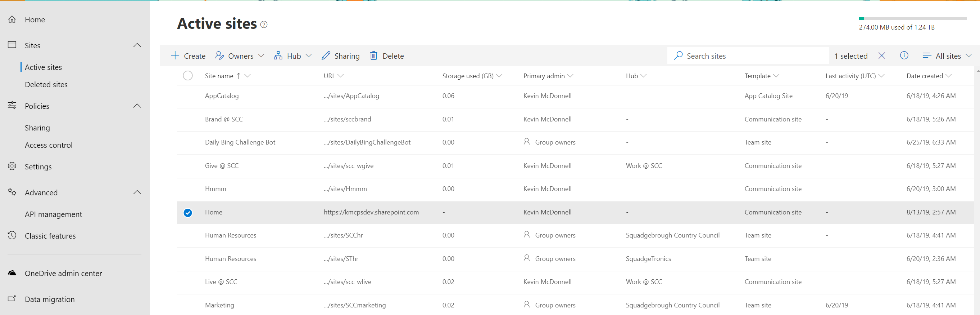
Task: Click the Delete trash can icon
Action: (373, 56)
